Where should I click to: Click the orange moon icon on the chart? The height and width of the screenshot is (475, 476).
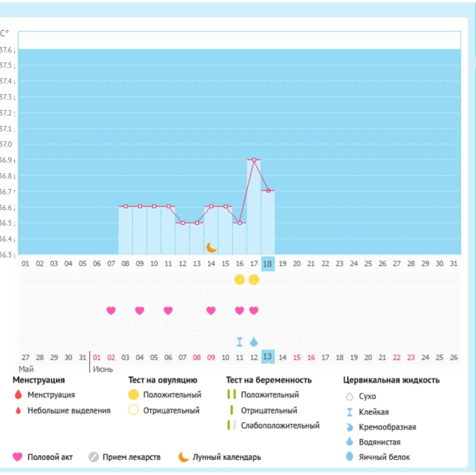pos(211,247)
